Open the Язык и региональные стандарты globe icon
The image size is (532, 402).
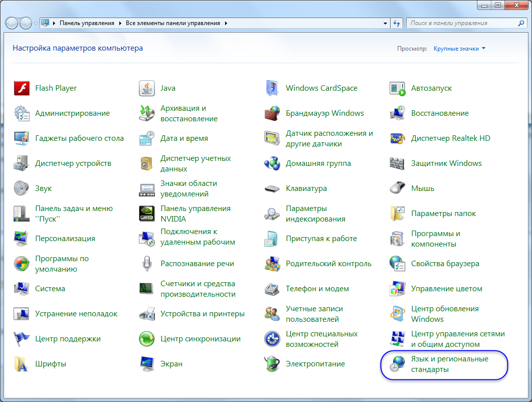[397, 364]
